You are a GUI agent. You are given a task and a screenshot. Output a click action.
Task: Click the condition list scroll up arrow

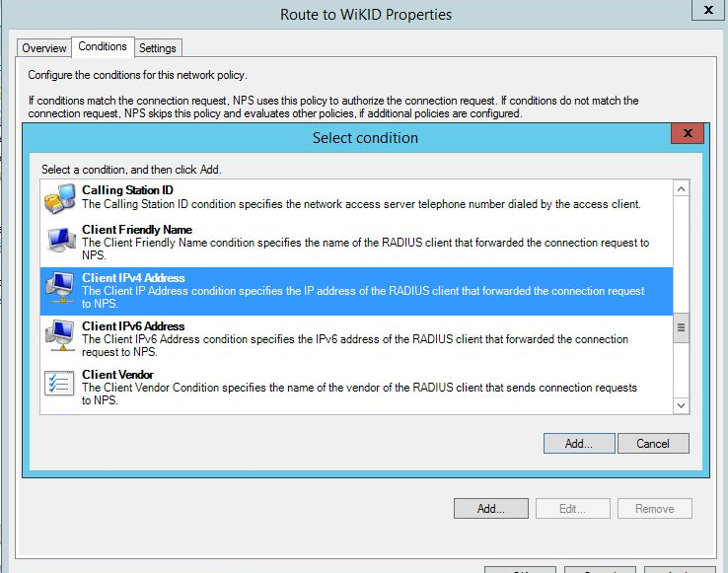(x=681, y=189)
